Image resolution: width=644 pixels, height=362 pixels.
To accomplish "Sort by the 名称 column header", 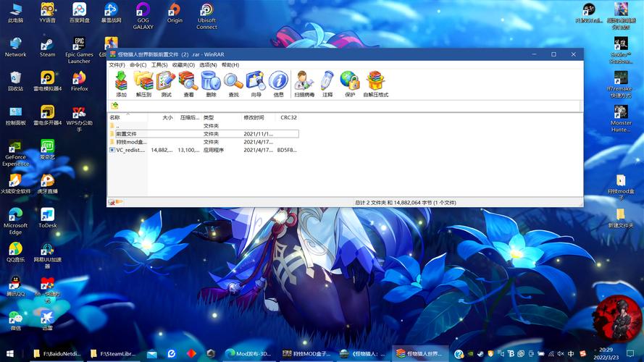I will coord(127,117).
